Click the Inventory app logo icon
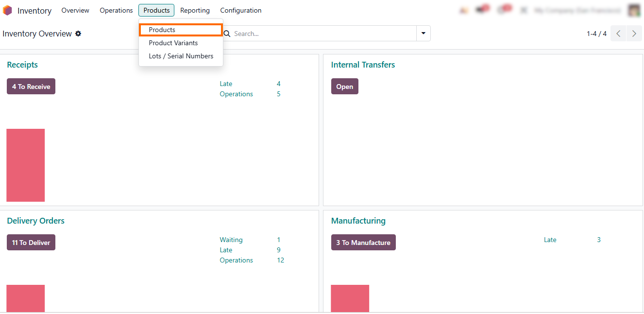Image resolution: width=644 pixels, height=314 pixels. coord(7,10)
